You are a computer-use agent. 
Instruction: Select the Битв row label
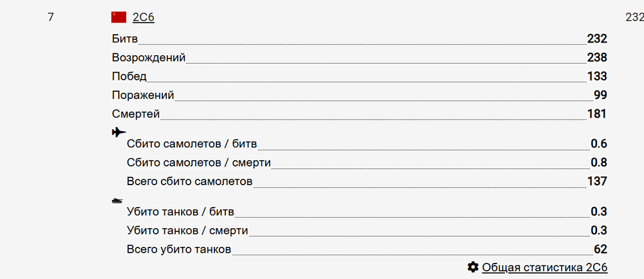click(125, 39)
